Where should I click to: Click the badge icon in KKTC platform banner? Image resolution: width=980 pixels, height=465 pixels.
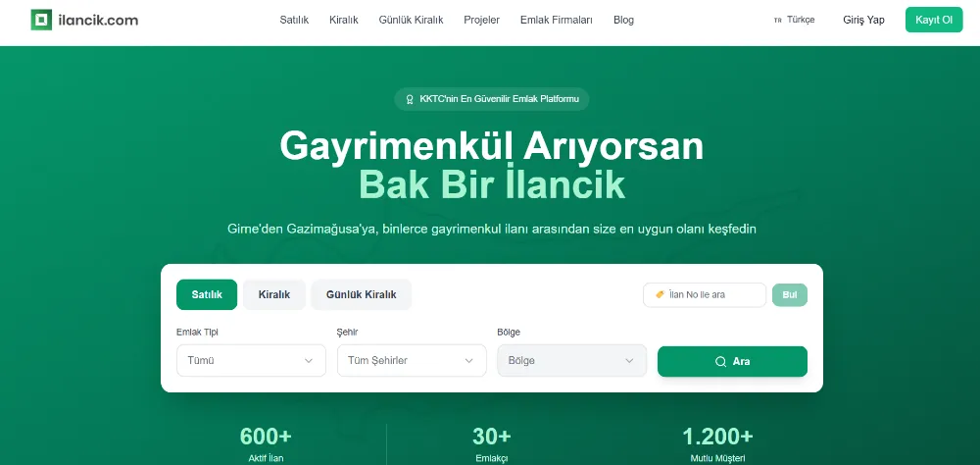(x=410, y=99)
